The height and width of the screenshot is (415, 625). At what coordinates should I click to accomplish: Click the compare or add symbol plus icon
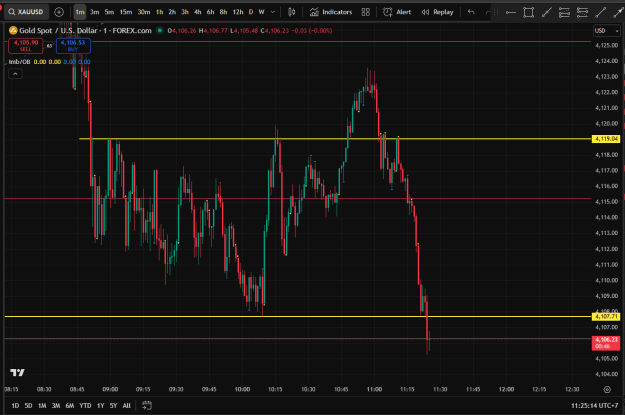pos(59,12)
